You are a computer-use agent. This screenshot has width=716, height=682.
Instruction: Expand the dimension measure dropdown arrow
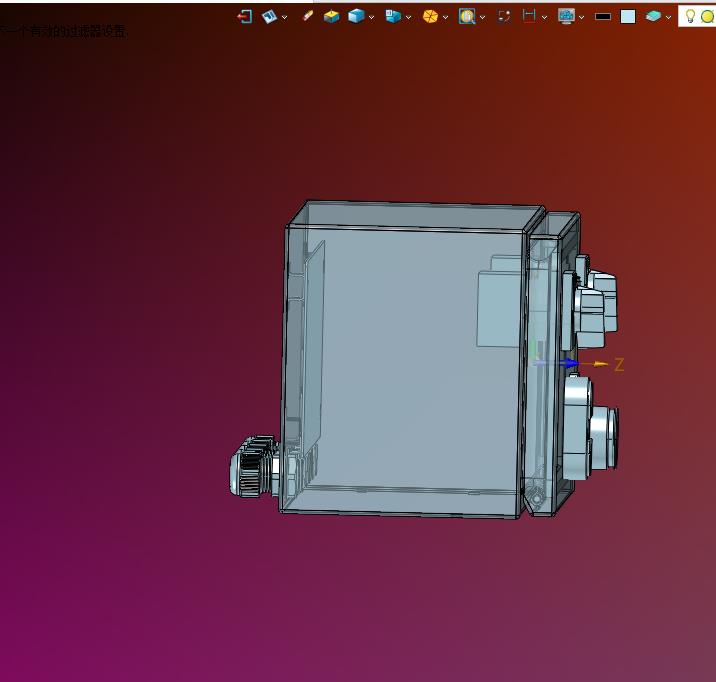[x=544, y=17]
